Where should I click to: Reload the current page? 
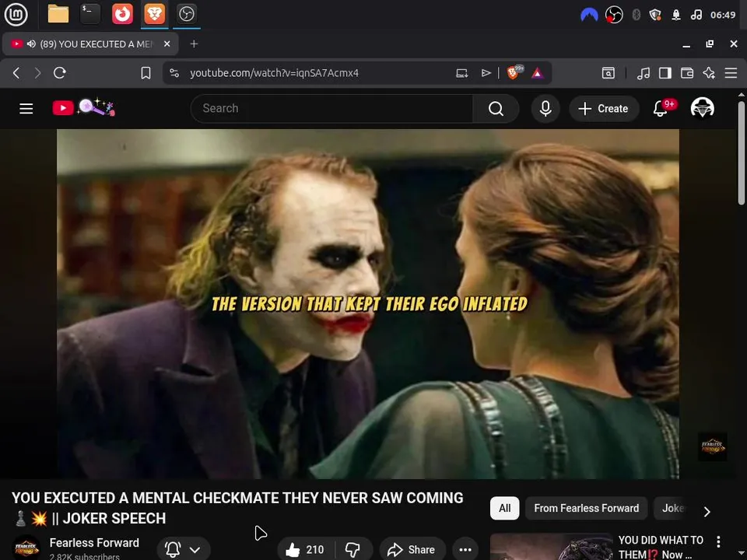point(60,73)
